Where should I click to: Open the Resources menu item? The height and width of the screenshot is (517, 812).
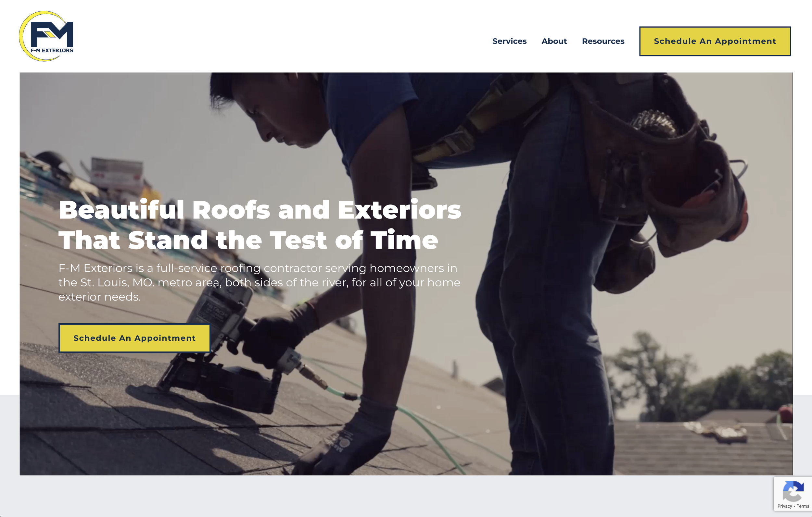click(x=603, y=41)
